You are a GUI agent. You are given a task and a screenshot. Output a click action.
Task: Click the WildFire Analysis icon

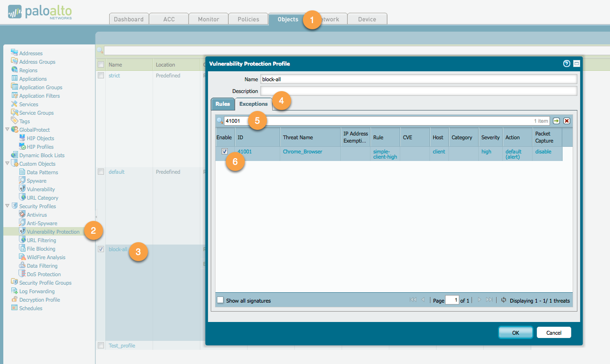coord(22,257)
